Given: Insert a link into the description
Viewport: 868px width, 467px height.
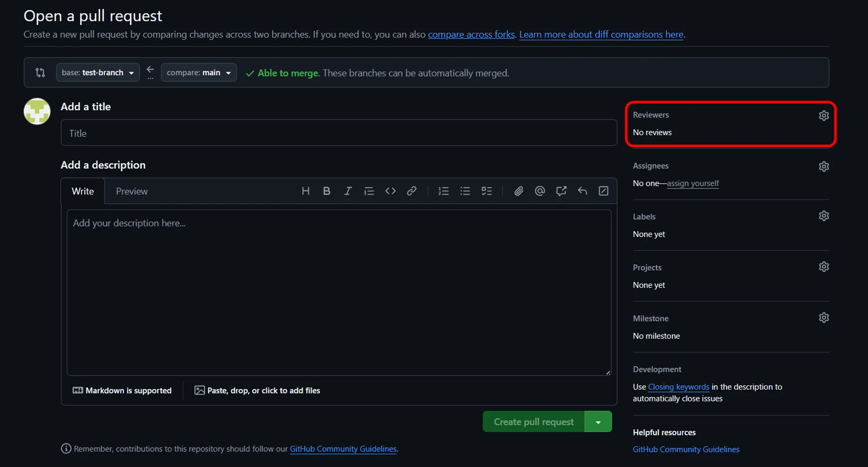Looking at the screenshot, I should click(x=411, y=191).
